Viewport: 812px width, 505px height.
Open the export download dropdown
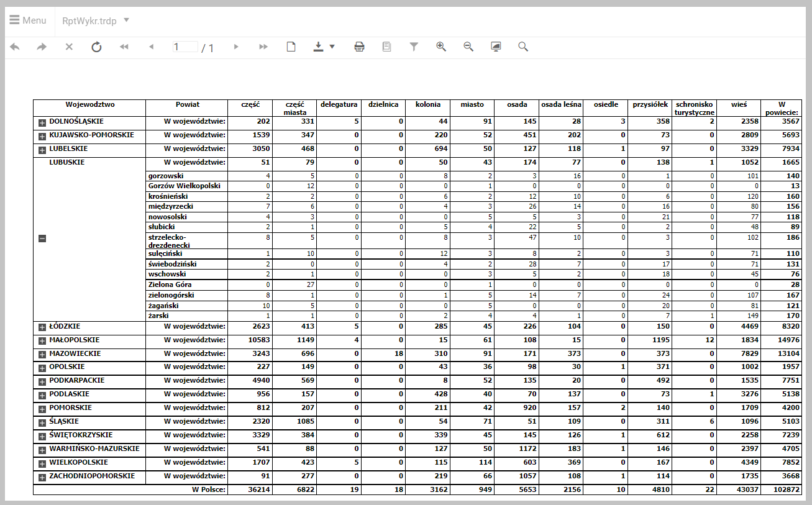[324, 47]
